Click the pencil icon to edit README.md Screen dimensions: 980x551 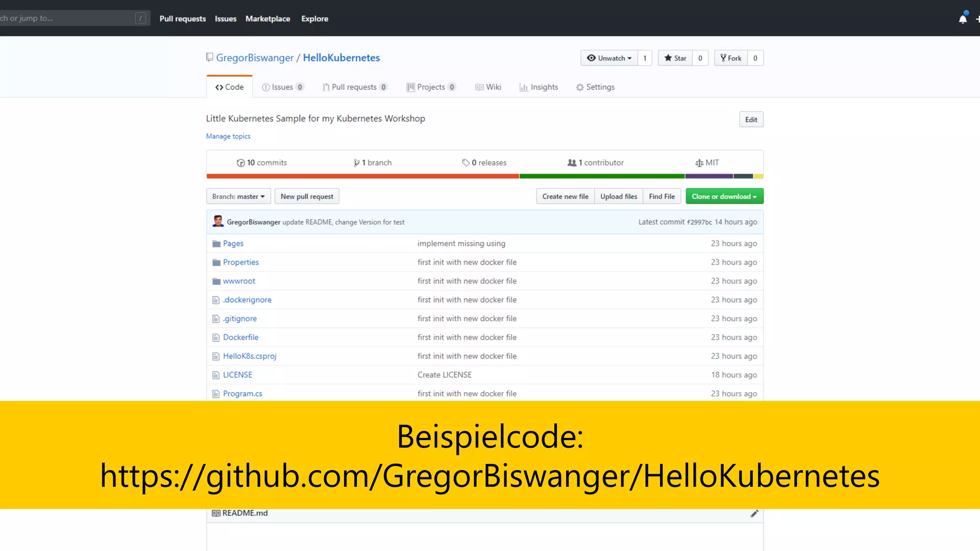coord(754,513)
